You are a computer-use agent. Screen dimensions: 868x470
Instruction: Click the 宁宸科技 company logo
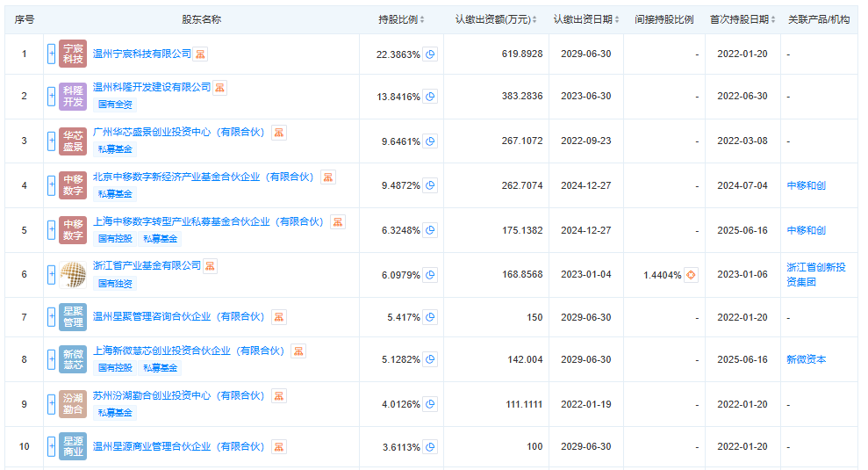point(73,54)
